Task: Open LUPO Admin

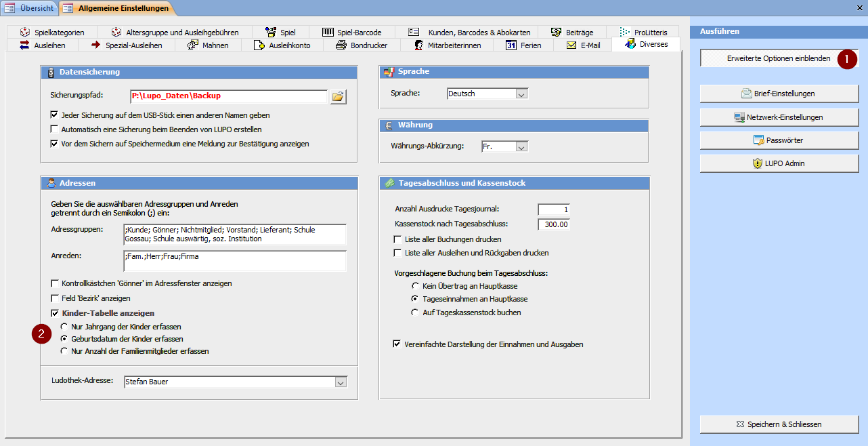Action: click(779, 163)
